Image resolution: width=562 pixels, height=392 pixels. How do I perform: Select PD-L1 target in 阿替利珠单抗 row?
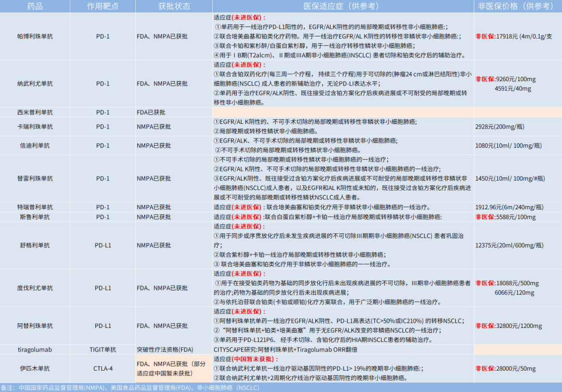(x=103, y=326)
